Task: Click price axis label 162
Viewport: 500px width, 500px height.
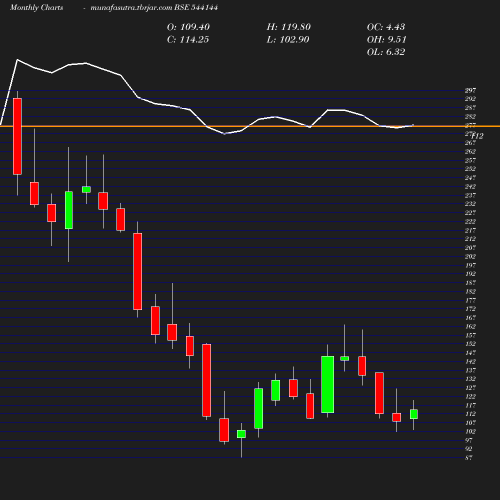Action: coord(470,327)
